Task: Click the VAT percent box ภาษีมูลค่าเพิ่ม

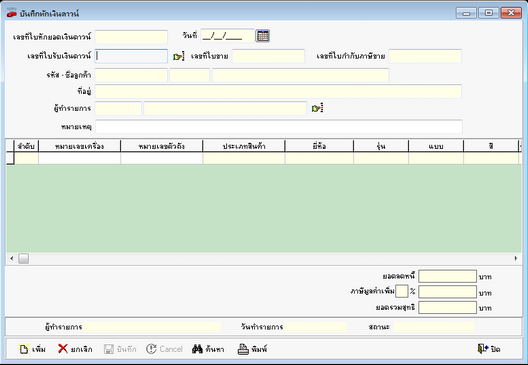Action: click(x=401, y=292)
